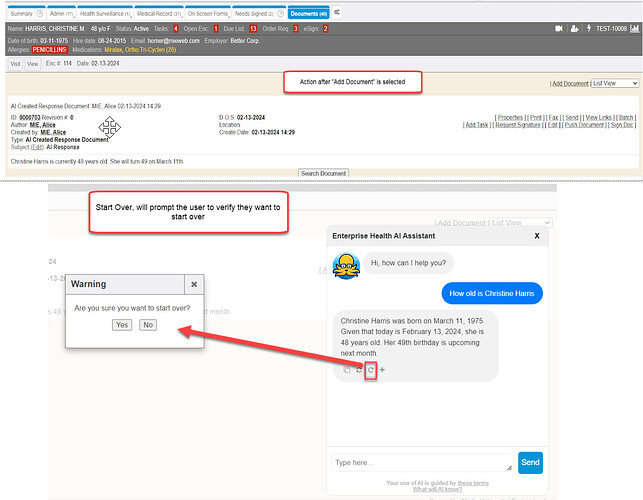Open the Summary tab
The height and width of the screenshot is (500, 643).
(21, 13)
